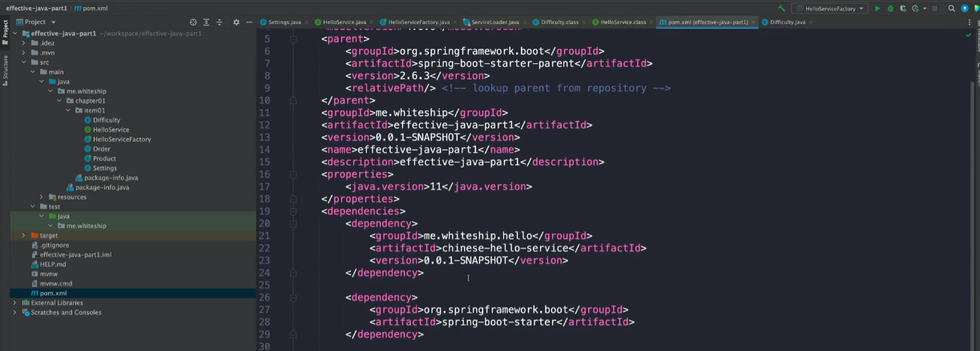Switch to the Settings.java tab
The height and width of the screenshot is (351, 980).
[x=285, y=22]
